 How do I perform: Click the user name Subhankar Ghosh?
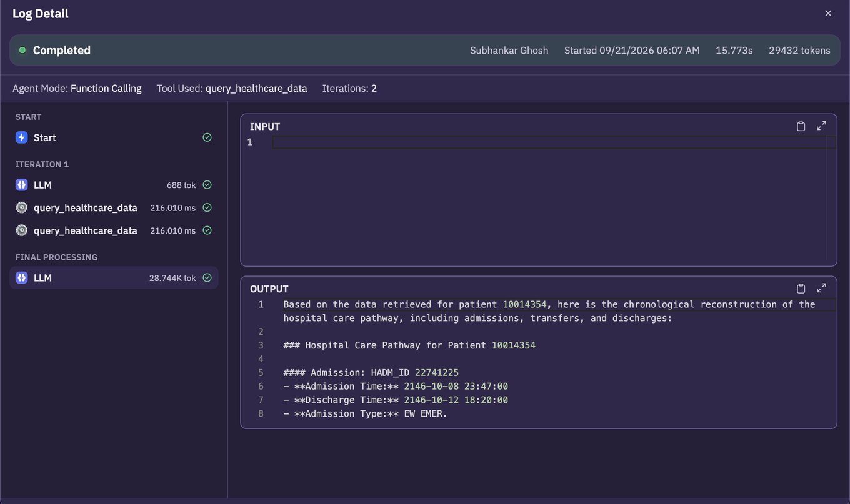509,51
